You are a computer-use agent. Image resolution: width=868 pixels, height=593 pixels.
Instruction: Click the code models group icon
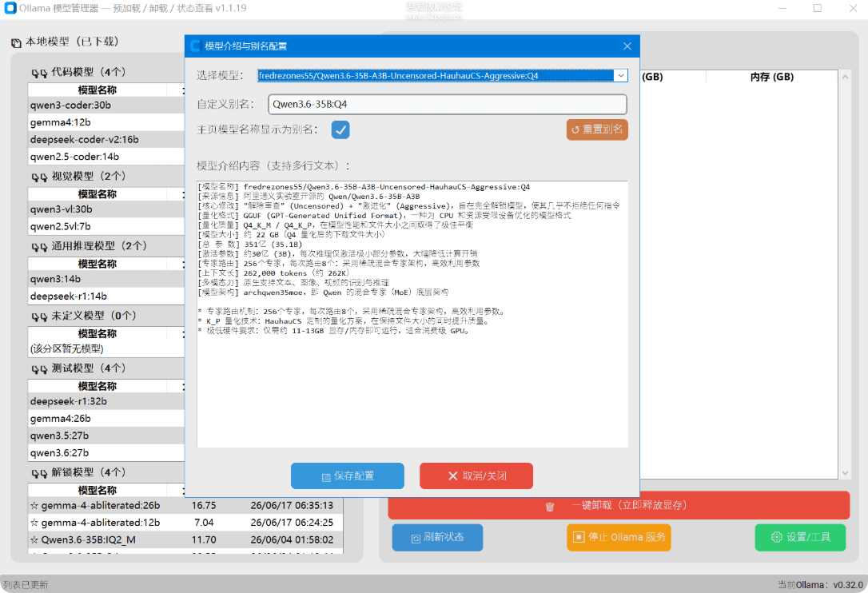click(39, 73)
